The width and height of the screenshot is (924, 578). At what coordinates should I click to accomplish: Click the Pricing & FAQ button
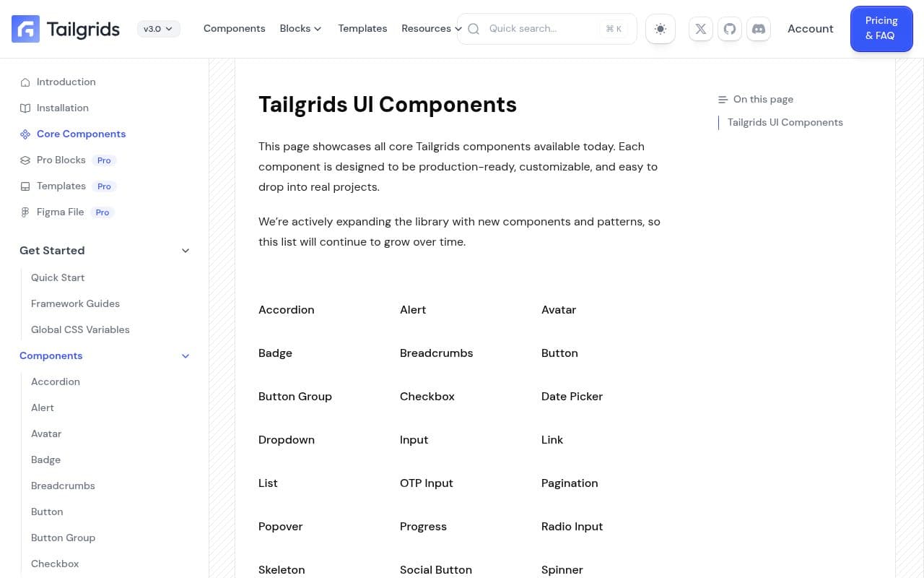click(x=881, y=28)
